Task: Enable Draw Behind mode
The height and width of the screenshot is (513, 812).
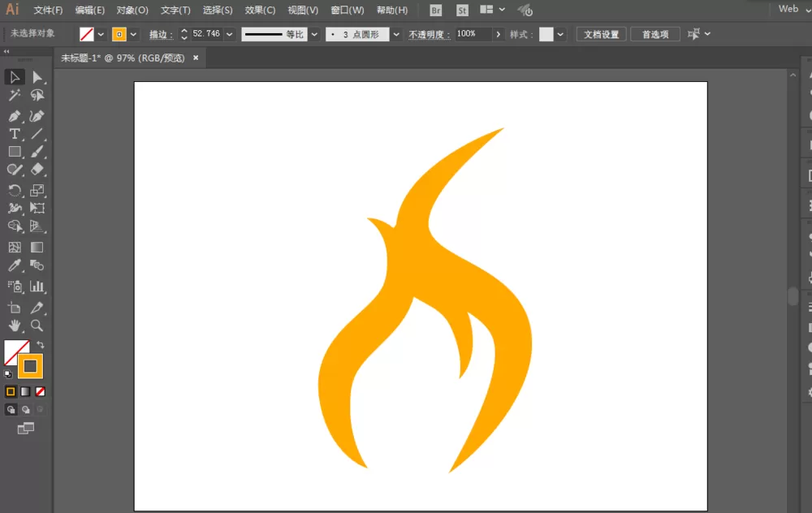Action: pos(25,410)
